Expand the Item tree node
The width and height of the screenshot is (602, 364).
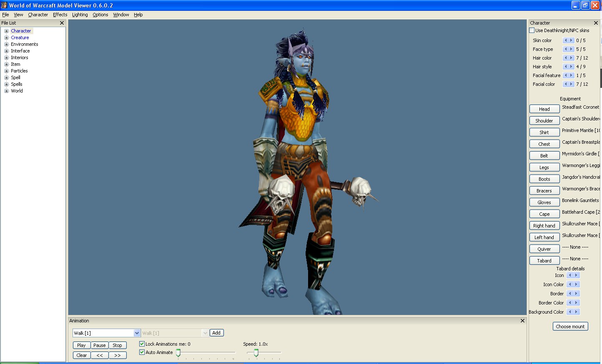point(6,64)
